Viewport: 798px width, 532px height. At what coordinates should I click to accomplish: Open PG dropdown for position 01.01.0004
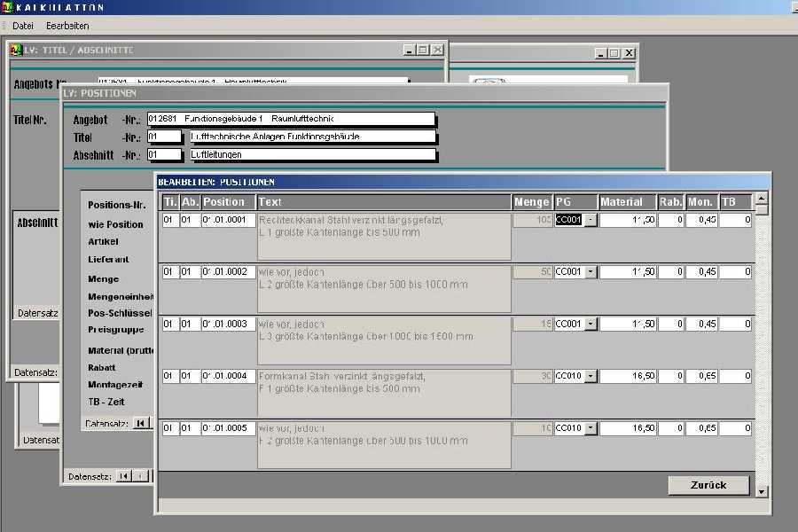point(591,377)
